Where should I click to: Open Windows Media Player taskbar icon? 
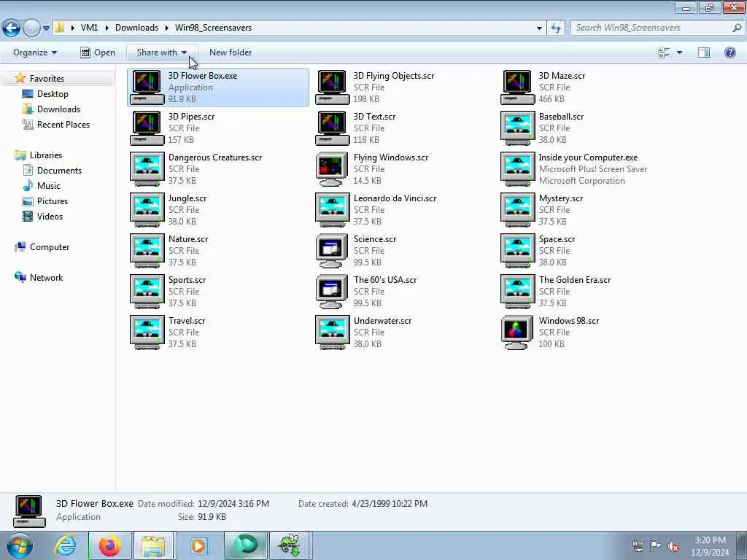198,545
